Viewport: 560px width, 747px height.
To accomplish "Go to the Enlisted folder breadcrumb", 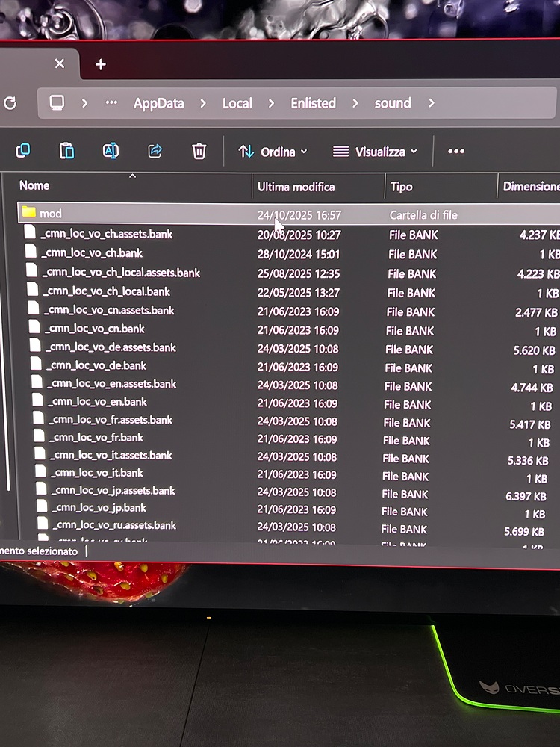I will (x=313, y=103).
